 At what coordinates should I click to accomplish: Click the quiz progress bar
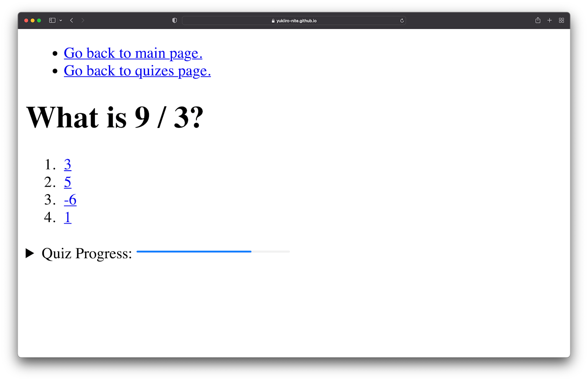click(213, 252)
